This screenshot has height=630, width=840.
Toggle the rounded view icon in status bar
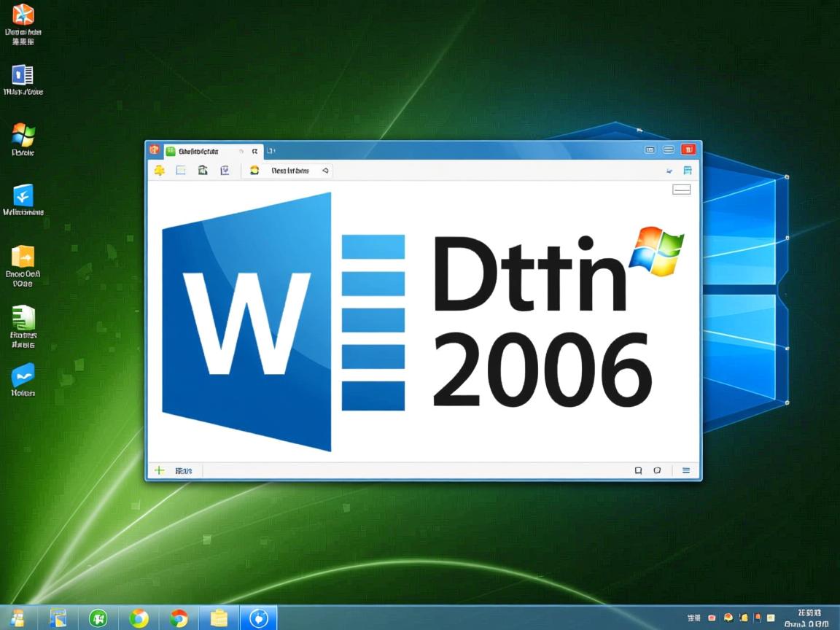657,471
